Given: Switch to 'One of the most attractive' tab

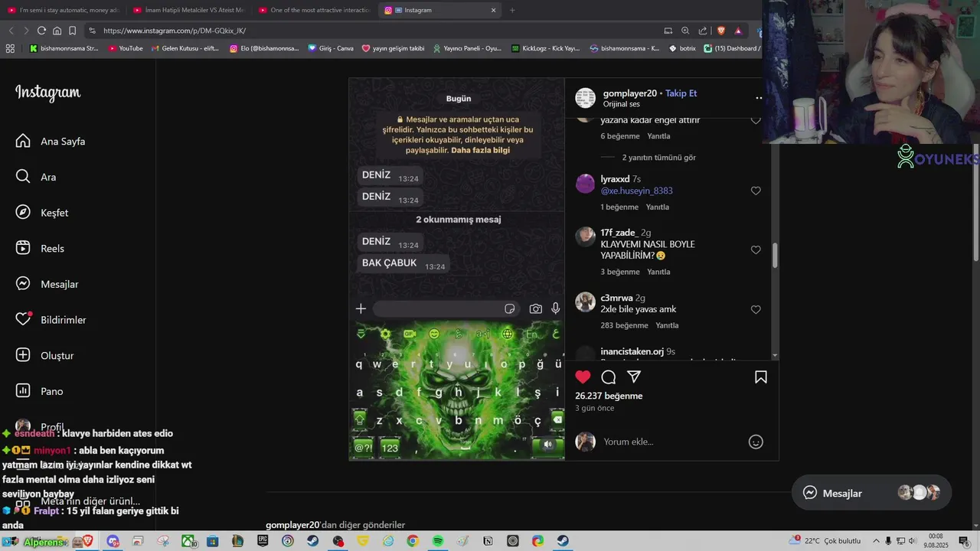Looking at the screenshot, I should [314, 10].
